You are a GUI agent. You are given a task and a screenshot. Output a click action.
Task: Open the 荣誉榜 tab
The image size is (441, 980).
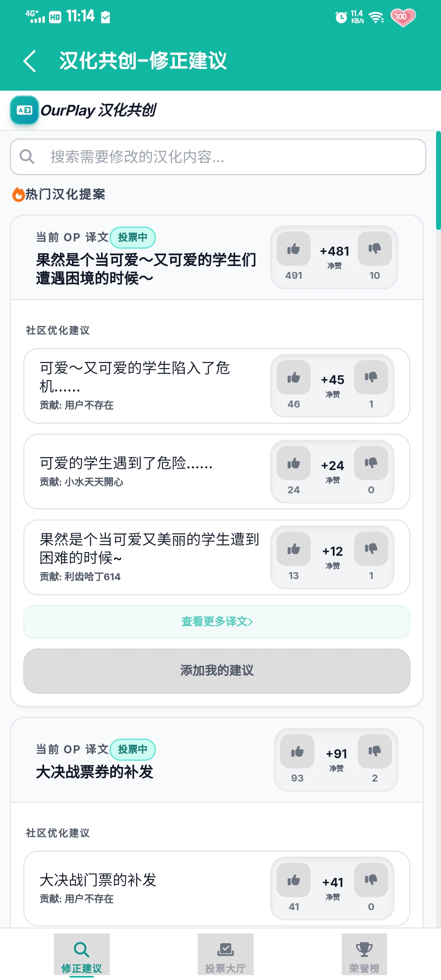pyautogui.click(x=364, y=955)
